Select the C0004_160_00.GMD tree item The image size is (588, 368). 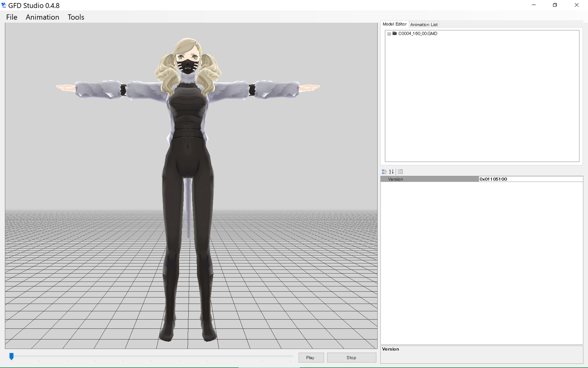[418, 33]
